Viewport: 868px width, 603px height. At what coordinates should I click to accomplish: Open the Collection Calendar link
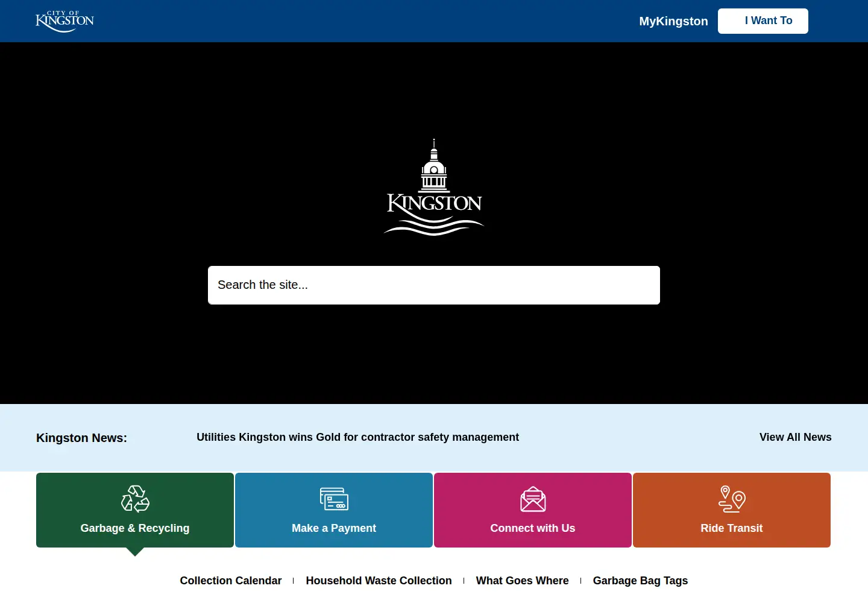[x=231, y=581]
